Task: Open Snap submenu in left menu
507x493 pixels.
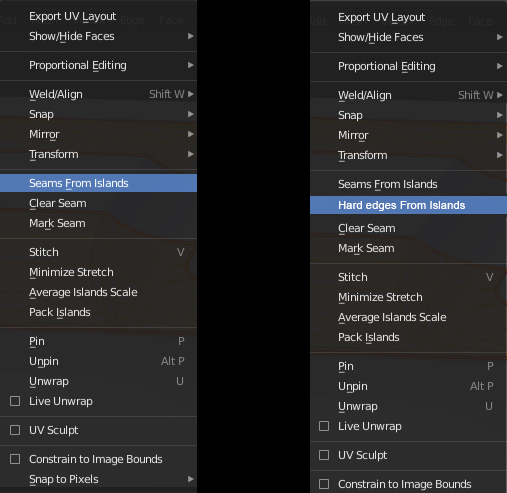Action: tap(98, 114)
